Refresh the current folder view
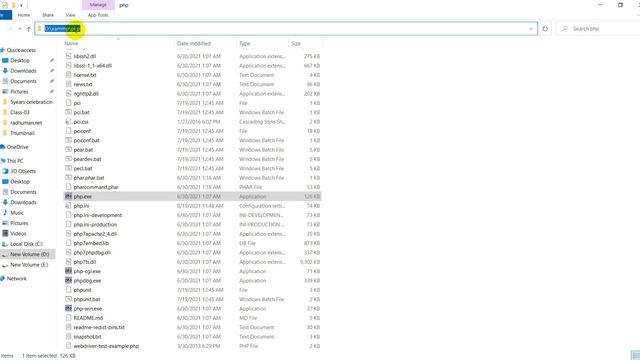The height and width of the screenshot is (360, 640). click(545, 29)
